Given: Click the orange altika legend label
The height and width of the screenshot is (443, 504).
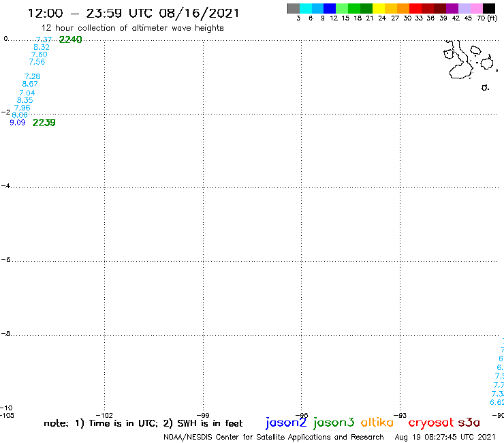Looking at the screenshot, I should (377, 422).
